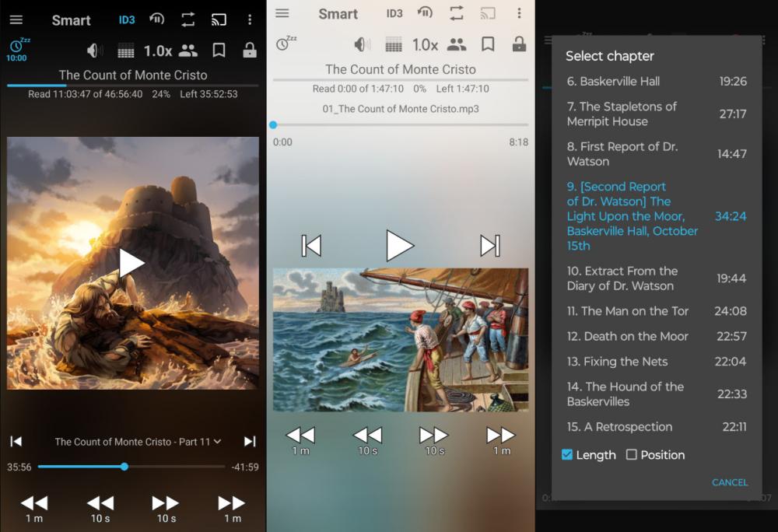Screen dimensions: 778x532
Task: Select chapter 11. The Man on the Tor
Action: click(657, 311)
